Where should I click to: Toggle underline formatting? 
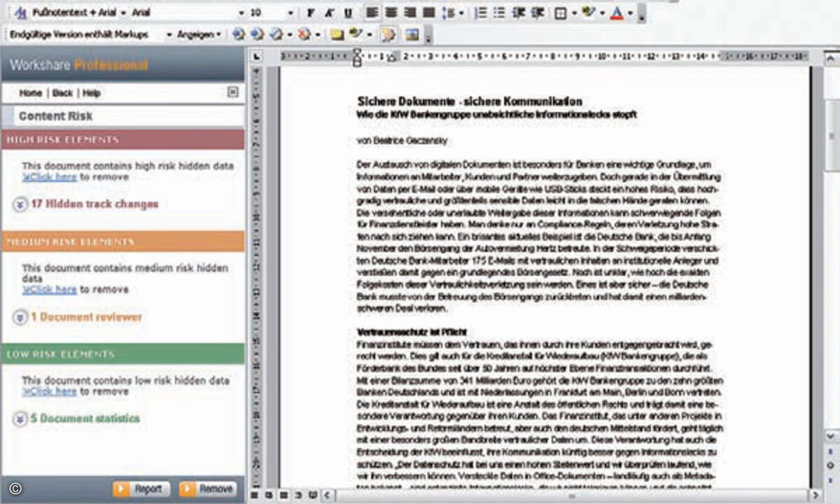point(348,13)
